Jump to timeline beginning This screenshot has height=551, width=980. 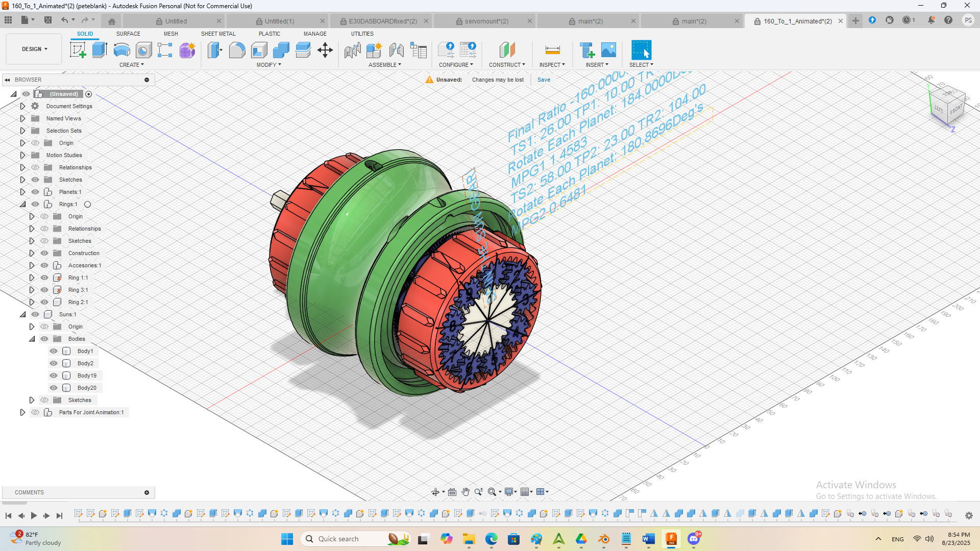point(8,516)
